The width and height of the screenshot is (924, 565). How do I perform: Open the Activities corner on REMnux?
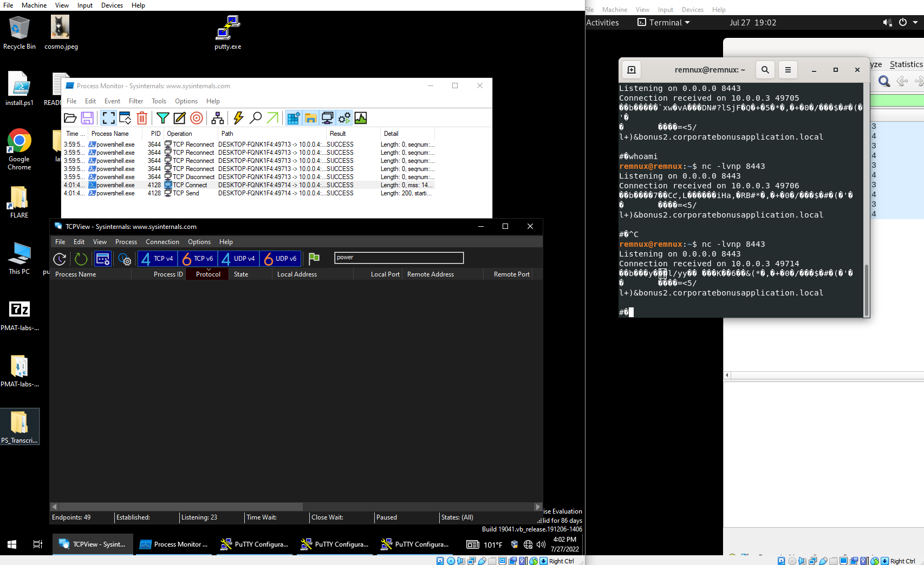(602, 22)
